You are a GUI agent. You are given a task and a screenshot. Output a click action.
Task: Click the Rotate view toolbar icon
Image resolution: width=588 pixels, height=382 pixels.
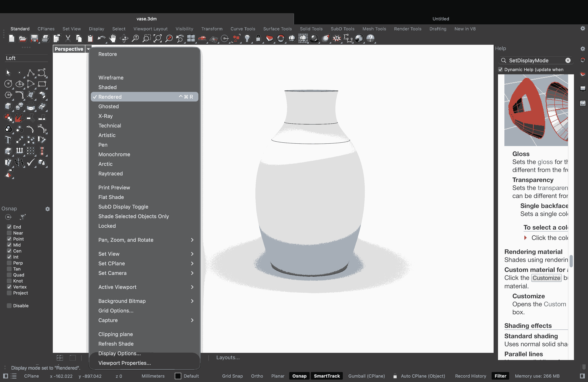124,39
